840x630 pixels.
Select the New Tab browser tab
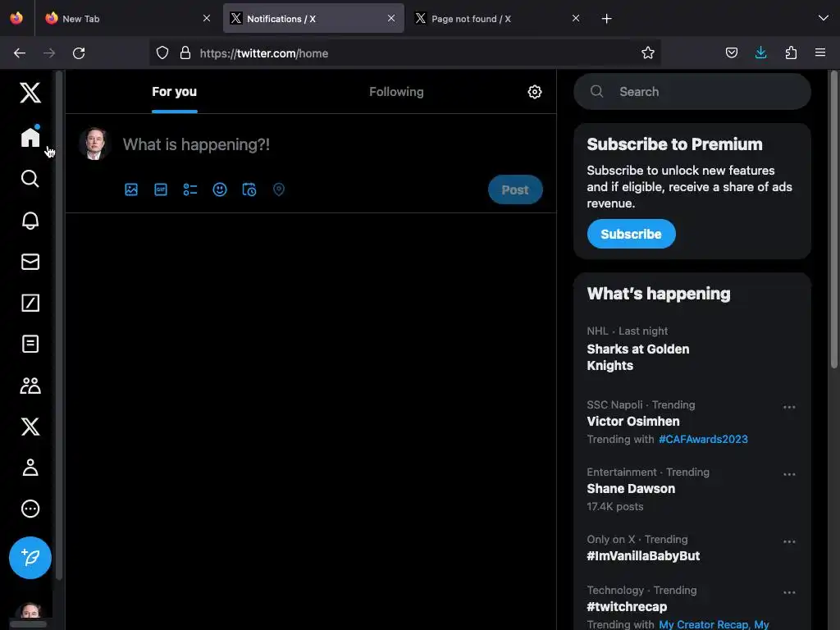(129, 19)
